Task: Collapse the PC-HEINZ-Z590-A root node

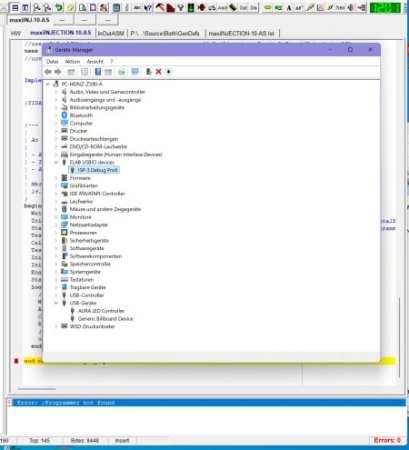Action: coord(48,84)
